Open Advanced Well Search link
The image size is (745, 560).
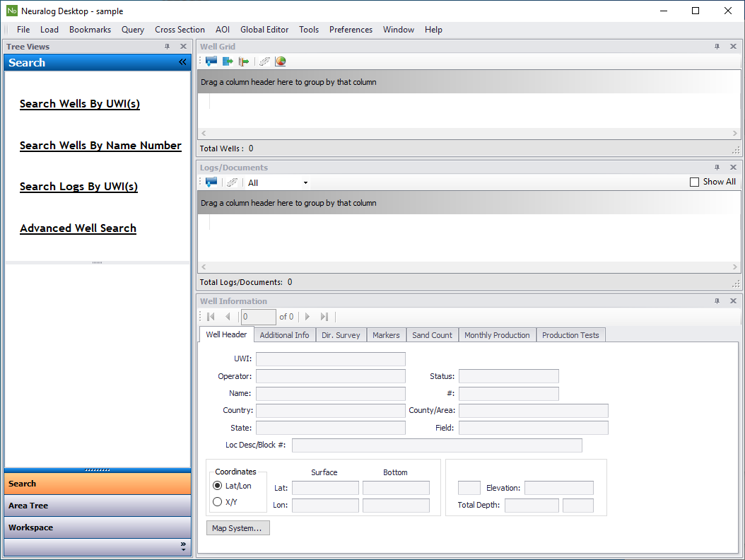coord(78,228)
